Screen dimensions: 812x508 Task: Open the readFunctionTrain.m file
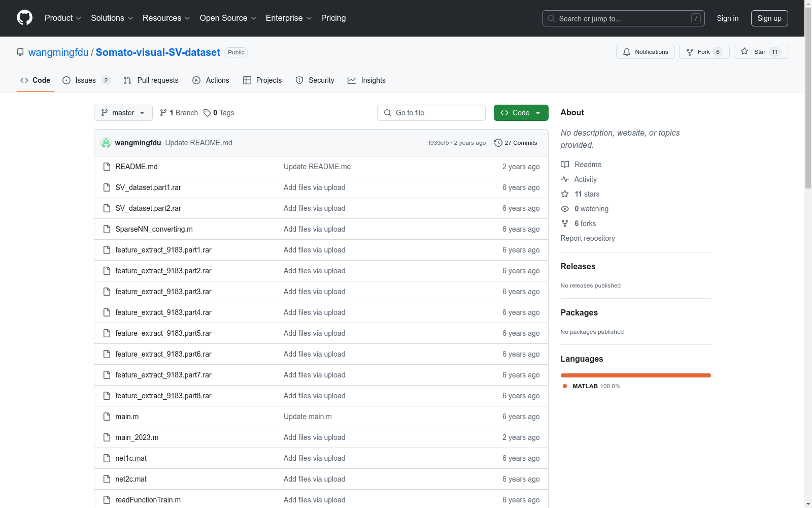pos(148,500)
